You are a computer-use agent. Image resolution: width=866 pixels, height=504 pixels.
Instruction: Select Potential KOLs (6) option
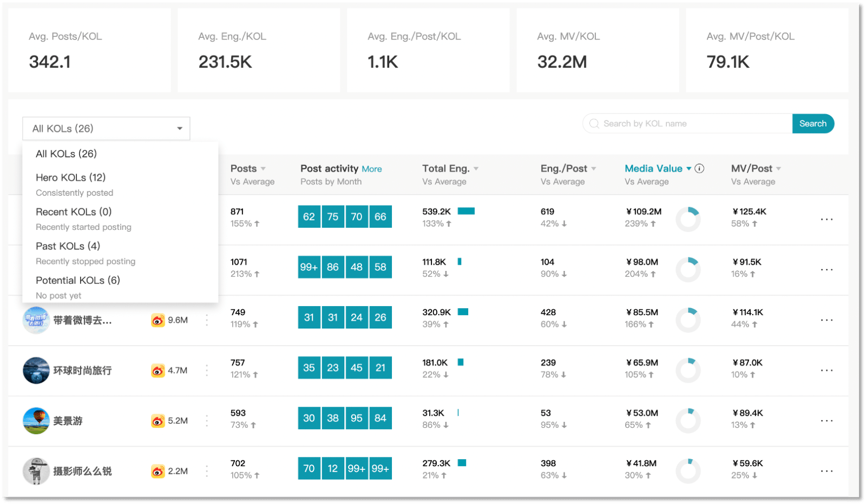78,281
